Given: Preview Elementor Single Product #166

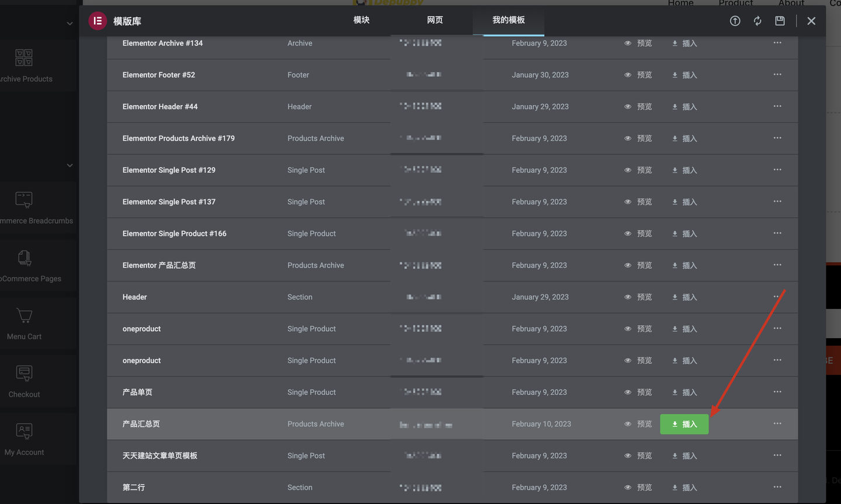Looking at the screenshot, I should (x=638, y=234).
